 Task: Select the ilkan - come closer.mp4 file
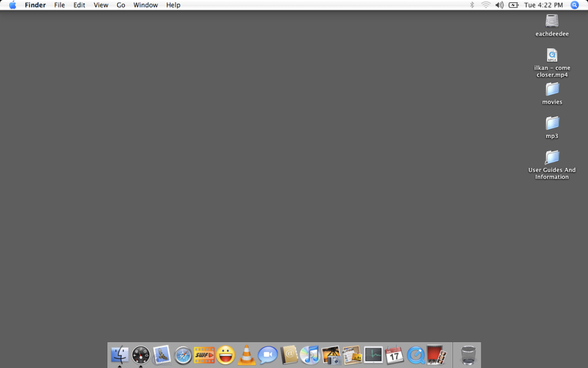552,56
